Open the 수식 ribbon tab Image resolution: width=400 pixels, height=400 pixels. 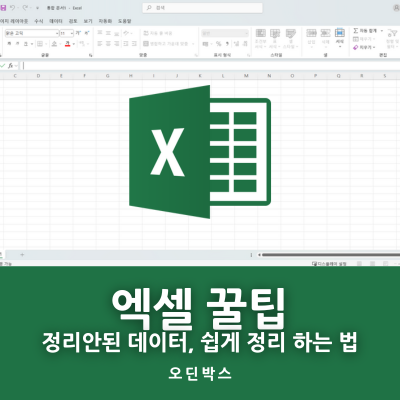click(x=39, y=21)
